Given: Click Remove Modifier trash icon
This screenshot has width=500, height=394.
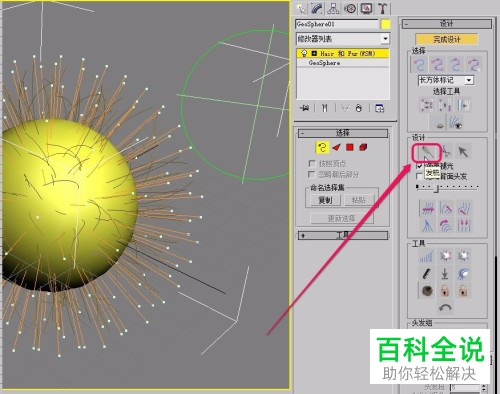Looking at the screenshot, I should [359, 108].
